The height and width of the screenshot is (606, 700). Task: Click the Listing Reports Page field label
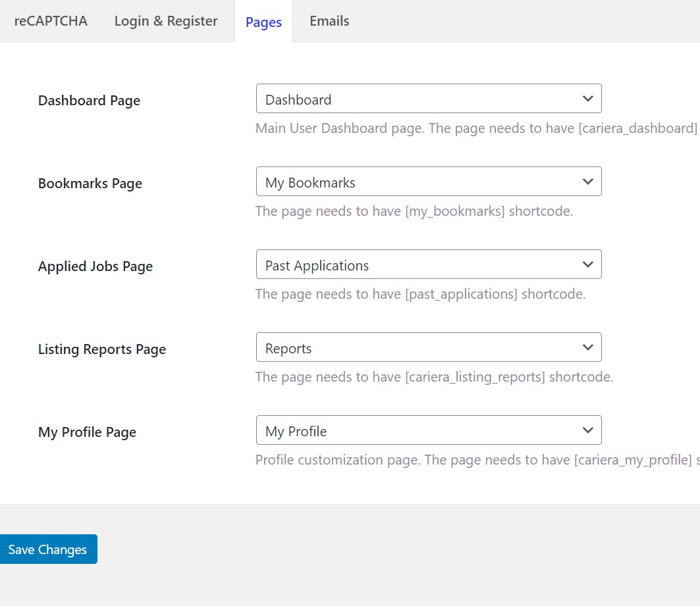click(x=102, y=349)
